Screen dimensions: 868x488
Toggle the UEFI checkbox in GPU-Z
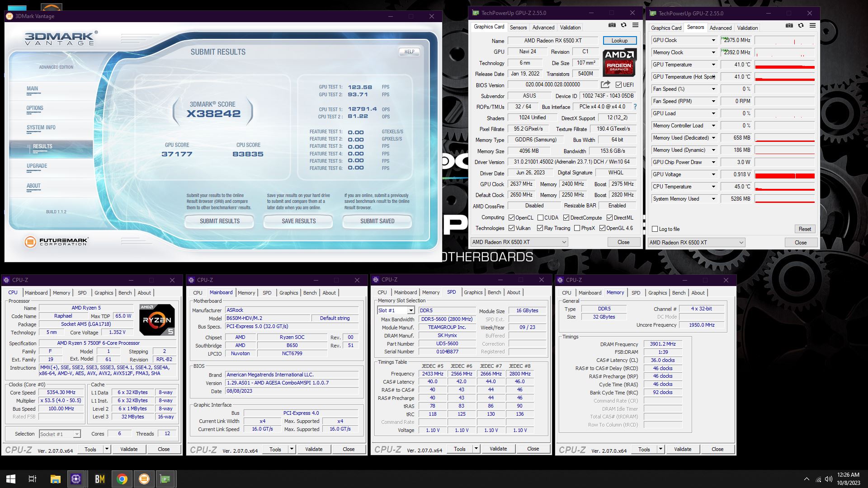618,85
